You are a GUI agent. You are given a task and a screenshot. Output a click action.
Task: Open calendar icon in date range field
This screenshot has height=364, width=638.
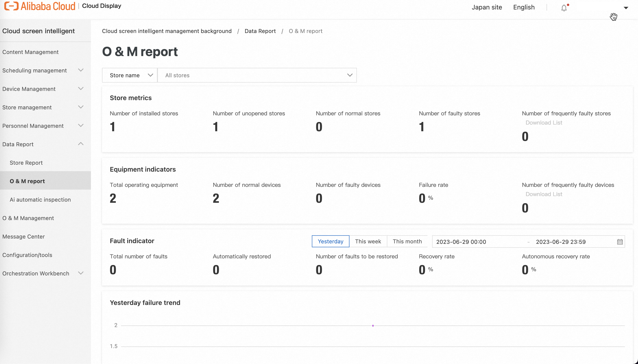tap(620, 242)
